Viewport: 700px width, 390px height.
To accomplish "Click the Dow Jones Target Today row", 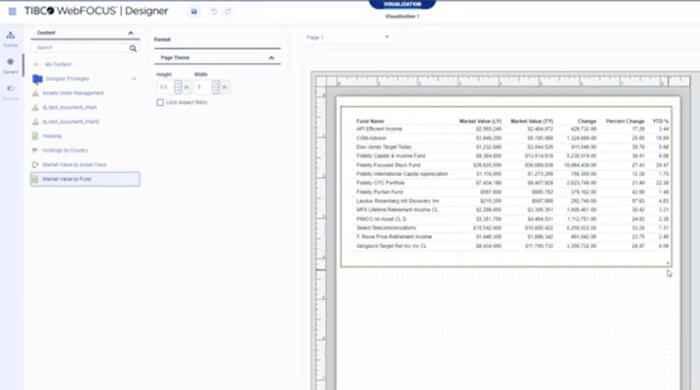I will [512, 147].
